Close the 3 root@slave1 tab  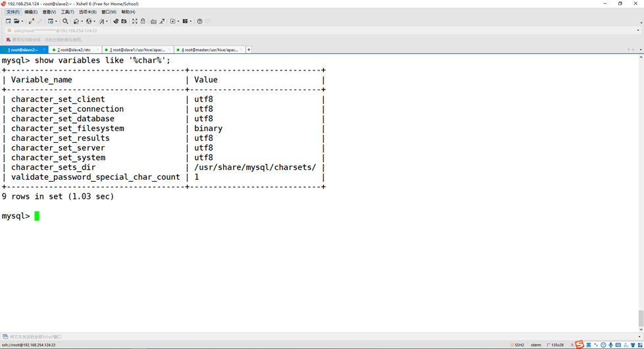169,49
